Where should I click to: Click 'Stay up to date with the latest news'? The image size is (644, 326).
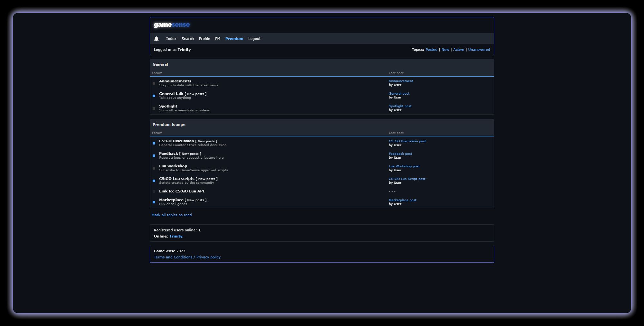pyautogui.click(x=188, y=85)
